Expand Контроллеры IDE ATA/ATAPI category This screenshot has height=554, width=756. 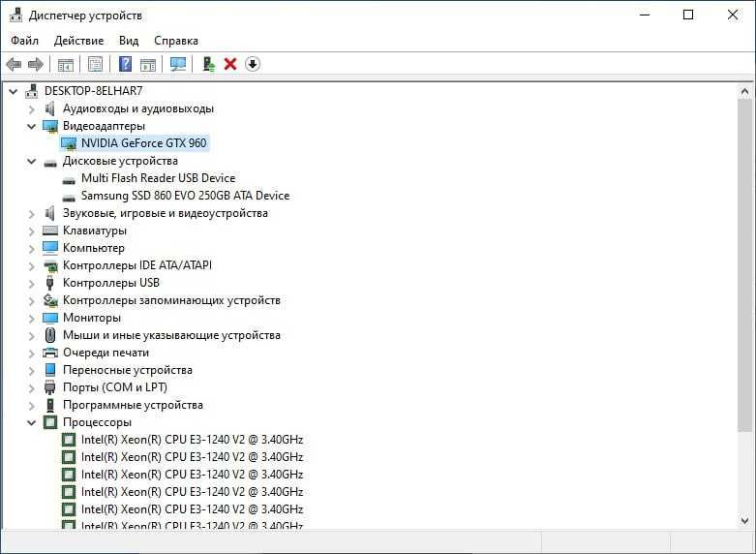tap(32, 266)
